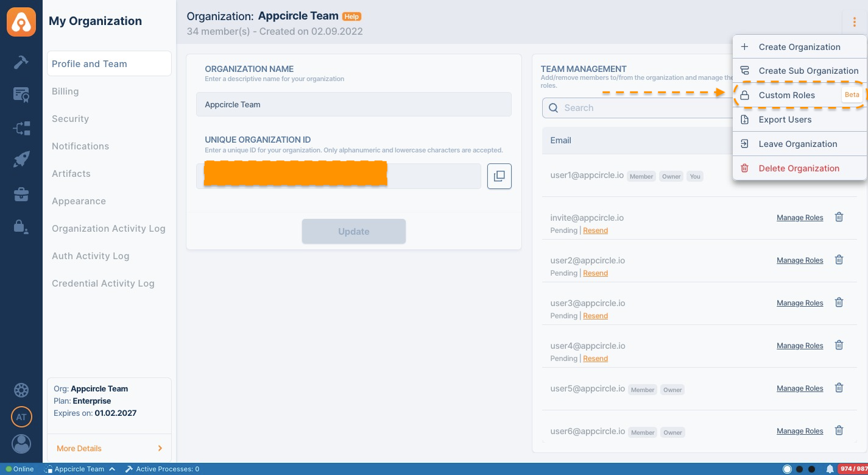Open Auth Activity Log
This screenshot has width=868, height=475.
[x=90, y=256]
